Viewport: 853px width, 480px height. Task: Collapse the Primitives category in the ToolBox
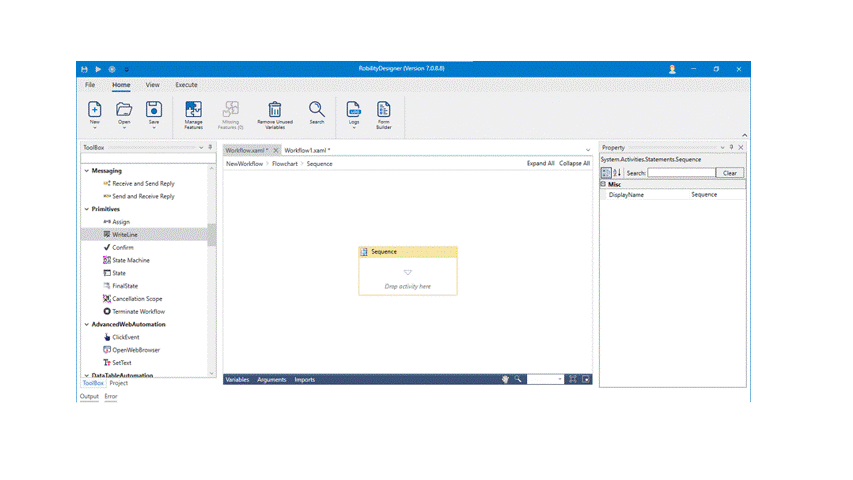[86, 209]
